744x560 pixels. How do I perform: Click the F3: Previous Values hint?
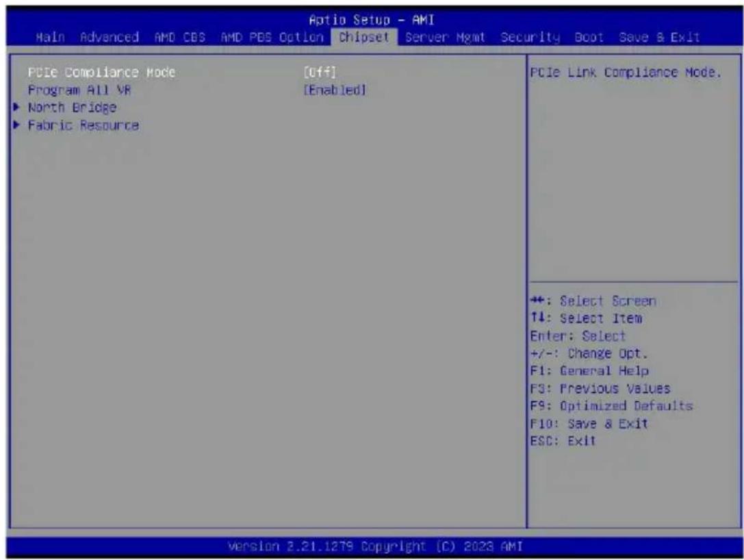coord(600,389)
